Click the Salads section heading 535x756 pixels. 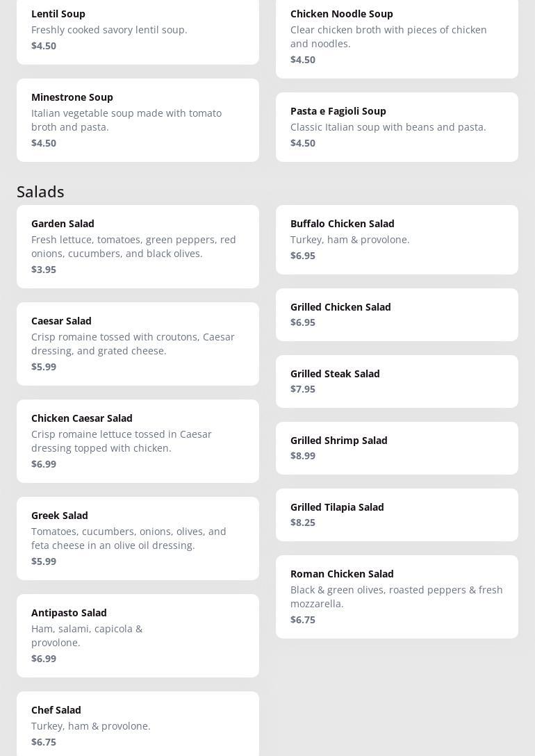tap(40, 191)
